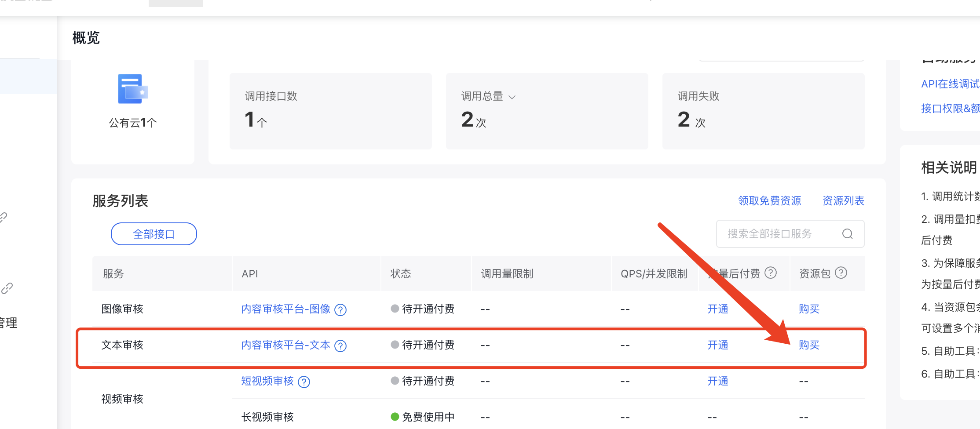Open 短视频审核 API link
This screenshot has height=429, width=980.
click(267, 381)
